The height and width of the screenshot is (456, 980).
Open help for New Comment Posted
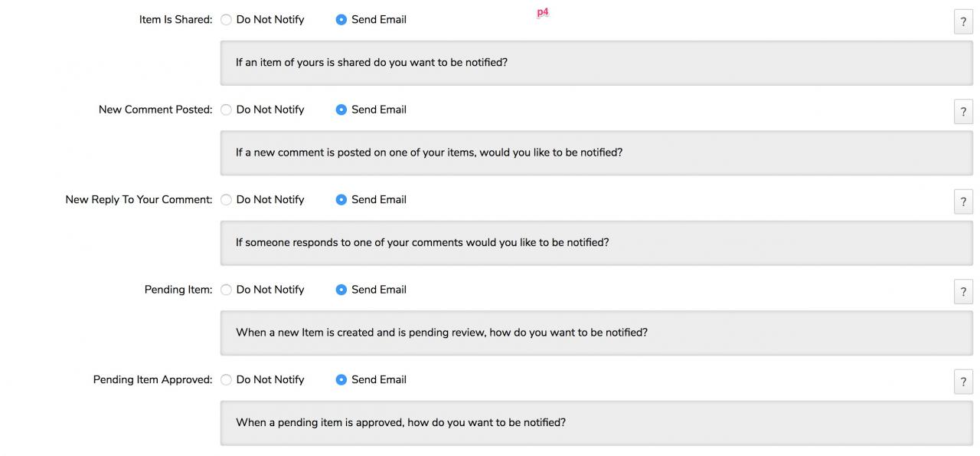pos(963,112)
